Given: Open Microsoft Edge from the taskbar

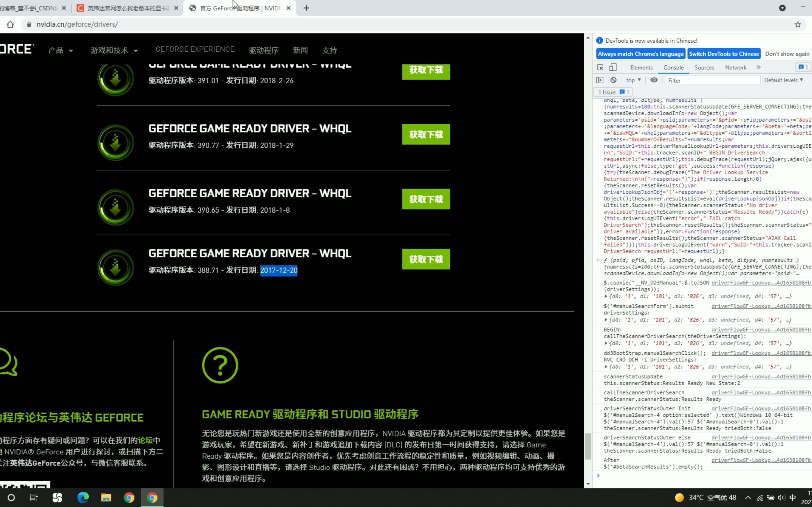Looking at the screenshot, I should pyautogui.click(x=83, y=498).
